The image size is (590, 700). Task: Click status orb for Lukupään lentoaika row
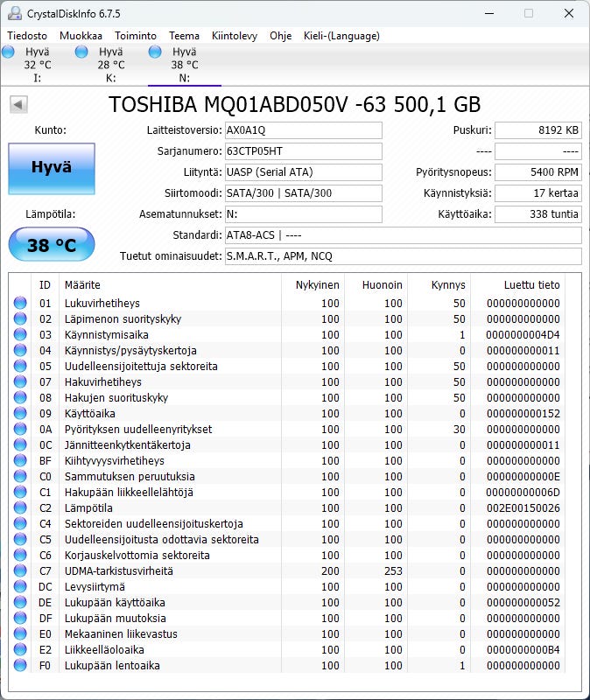(x=20, y=666)
